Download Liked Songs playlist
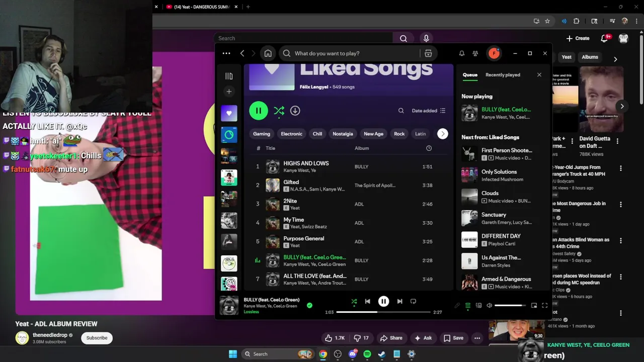This screenshot has height=362, width=644. [x=295, y=111]
